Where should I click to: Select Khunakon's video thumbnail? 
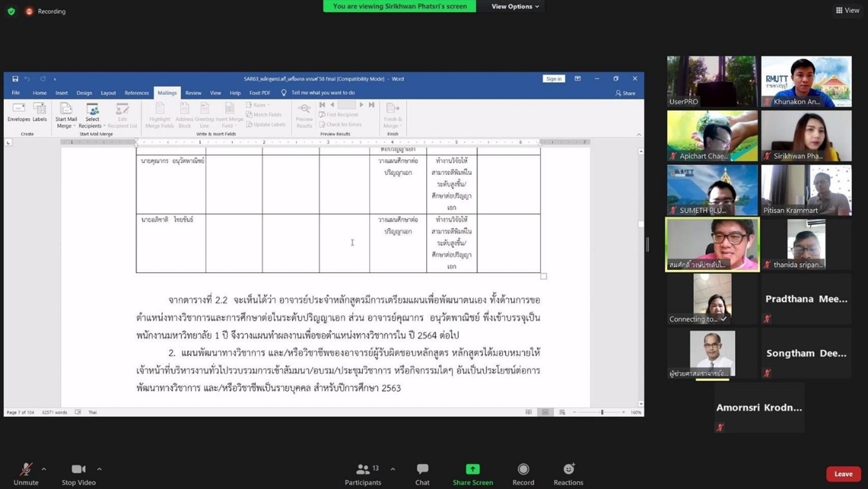click(x=806, y=81)
